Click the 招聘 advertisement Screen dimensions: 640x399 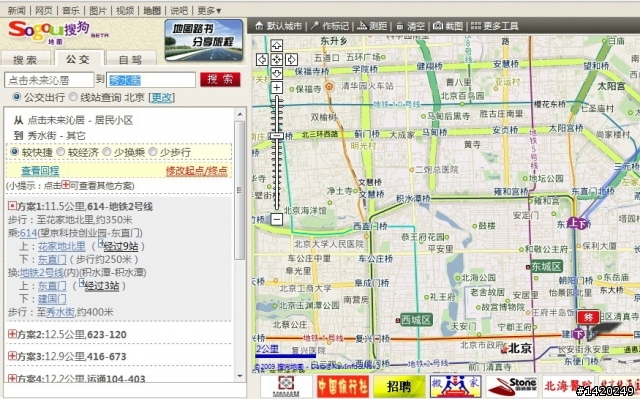[399, 386]
